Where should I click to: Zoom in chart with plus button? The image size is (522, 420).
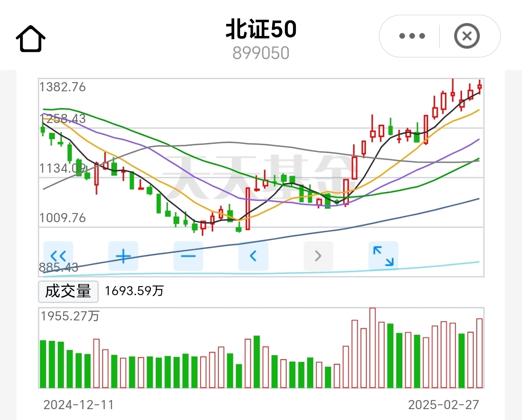pyautogui.click(x=123, y=256)
